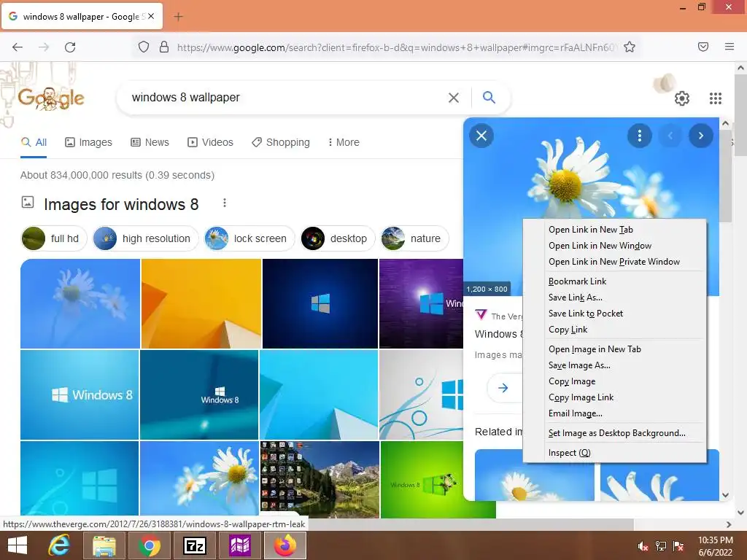Choose Copy Link in context menu
This screenshot has height=560, width=747.
click(x=614, y=330)
